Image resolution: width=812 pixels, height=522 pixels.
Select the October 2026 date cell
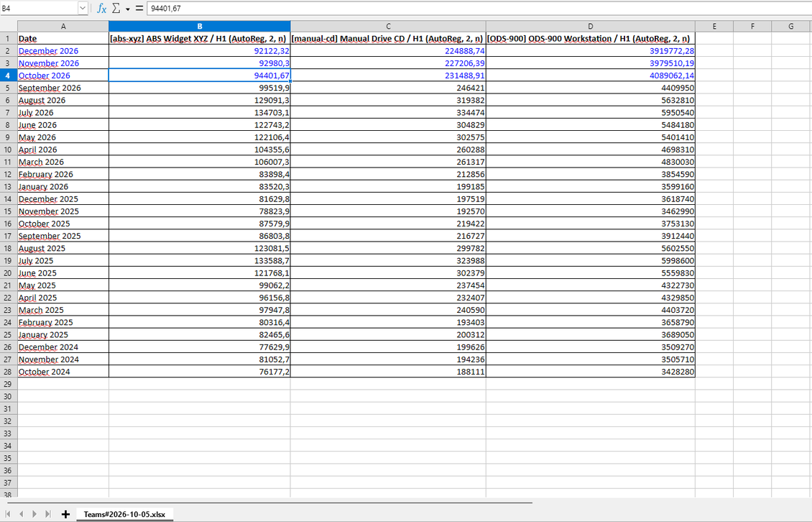[x=63, y=75]
